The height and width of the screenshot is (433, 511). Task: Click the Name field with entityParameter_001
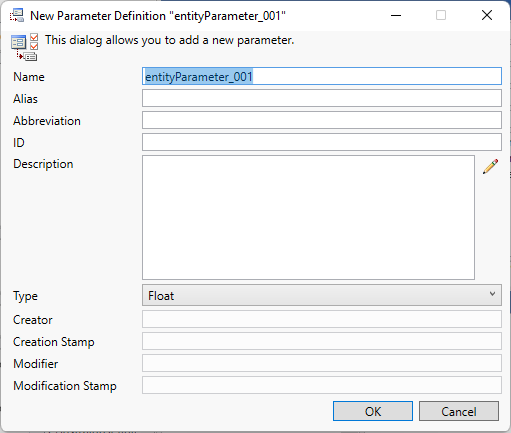[322, 76]
